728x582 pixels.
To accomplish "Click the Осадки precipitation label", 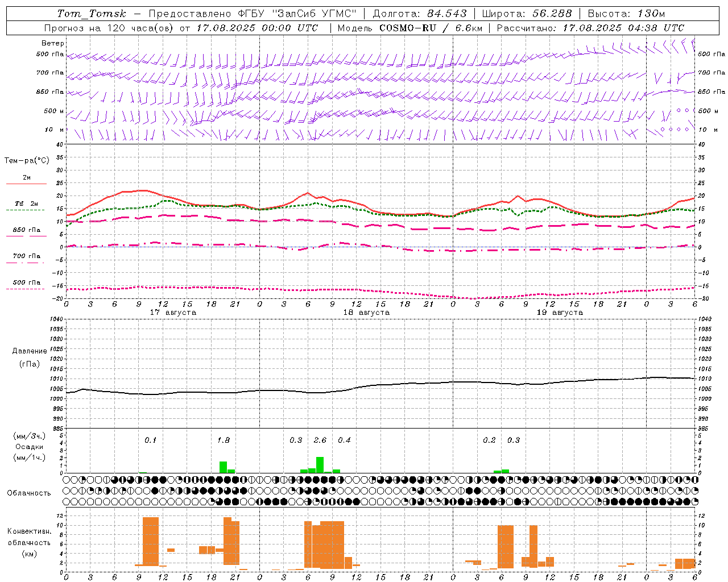I will [29, 447].
